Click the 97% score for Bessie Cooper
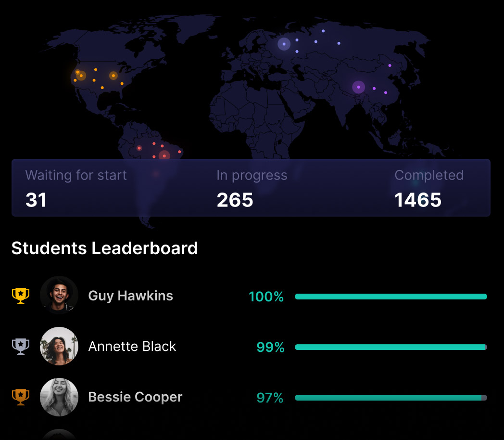504x440 pixels. point(270,398)
